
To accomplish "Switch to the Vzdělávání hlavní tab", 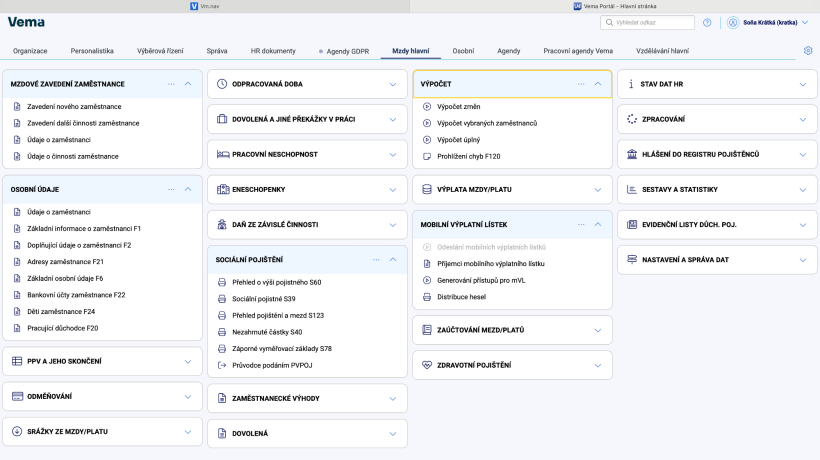I will tap(662, 51).
